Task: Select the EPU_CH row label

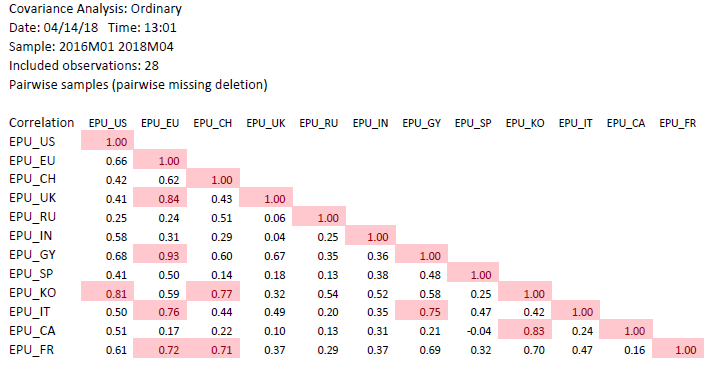Action: [32, 179]
